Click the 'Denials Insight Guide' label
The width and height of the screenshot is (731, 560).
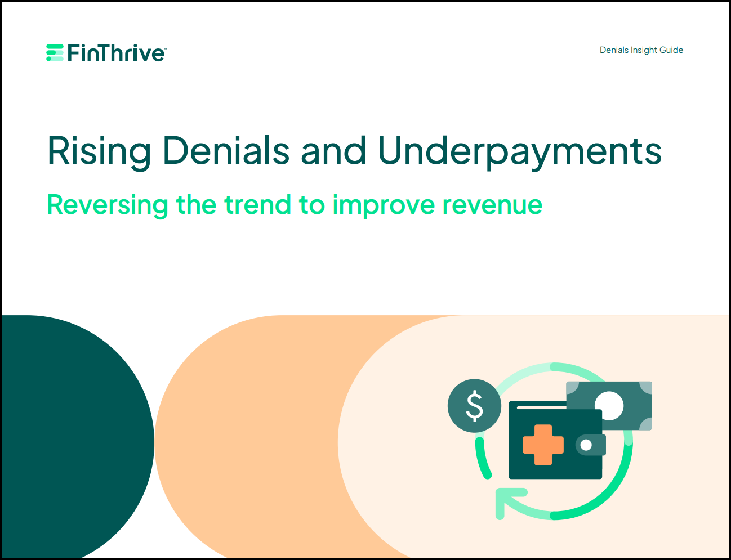[x=641, y=50]
